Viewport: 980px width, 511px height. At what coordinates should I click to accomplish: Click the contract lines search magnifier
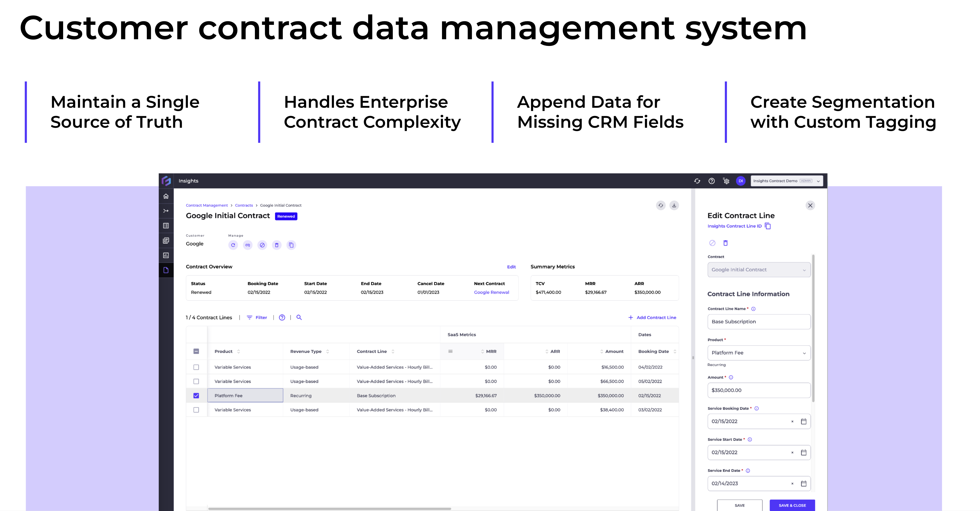(299, 318)
